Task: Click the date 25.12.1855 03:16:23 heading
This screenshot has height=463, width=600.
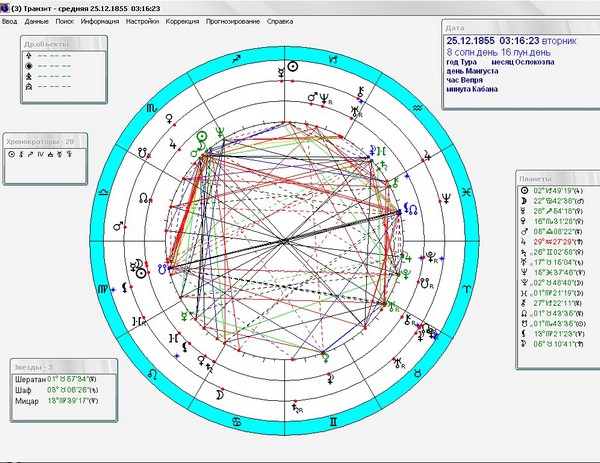Action: [x=493, y=41]
